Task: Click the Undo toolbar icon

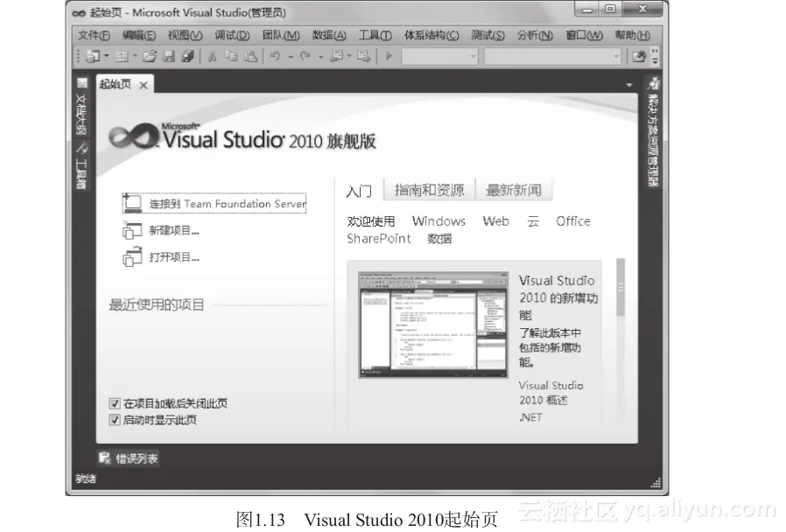Action: (275, 57)
